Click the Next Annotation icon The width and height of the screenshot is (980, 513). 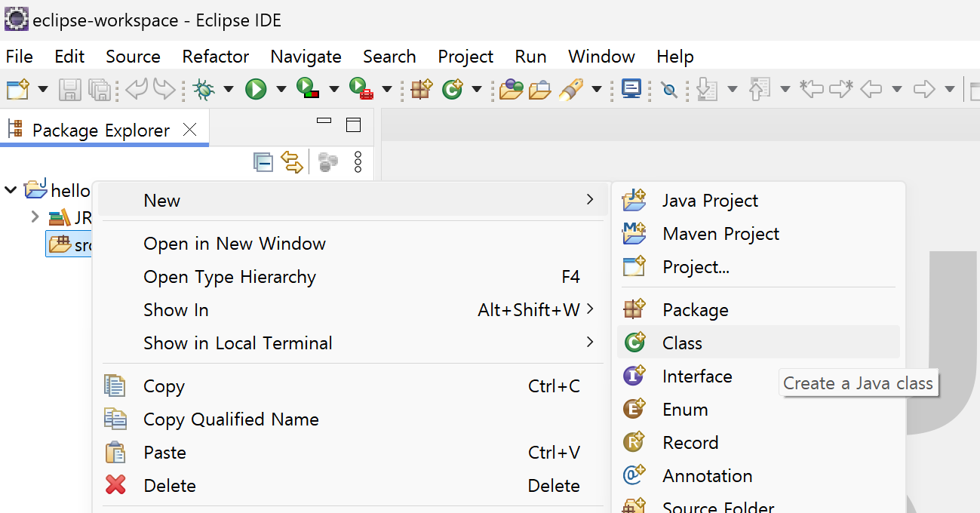707,90
